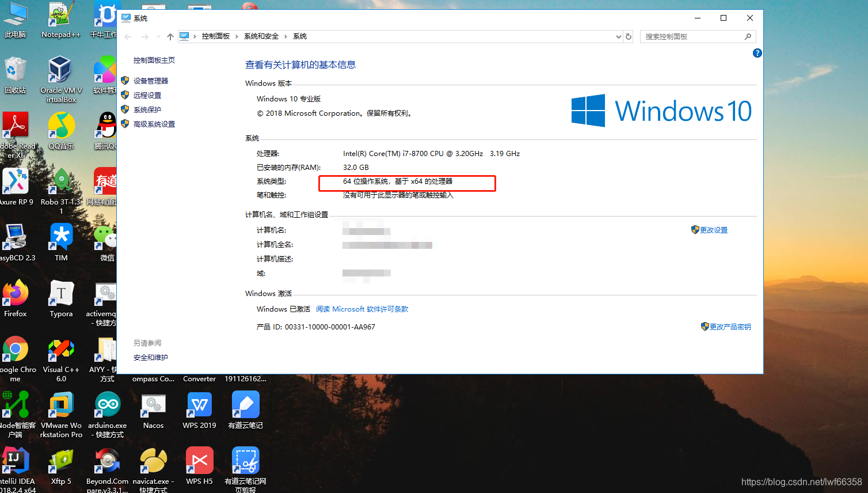
Task: Launch Oracle VM VirtualBox shortcut
Action: pos(61,79)
